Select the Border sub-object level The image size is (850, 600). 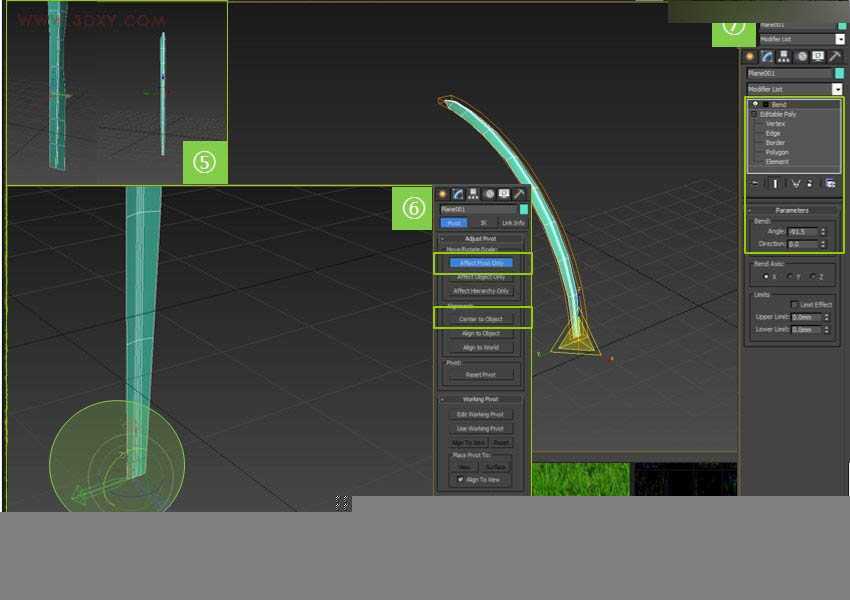pos(775,143)
